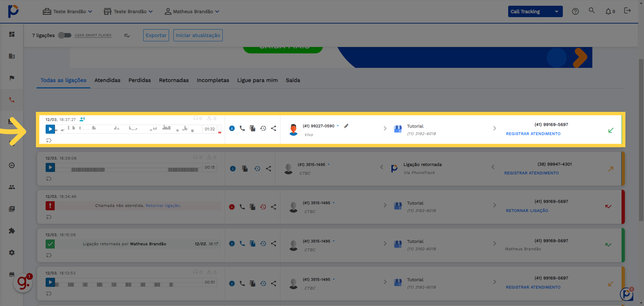644x306 pixels.
Task: Switch to the Incompletas tab
Action: 213,80
